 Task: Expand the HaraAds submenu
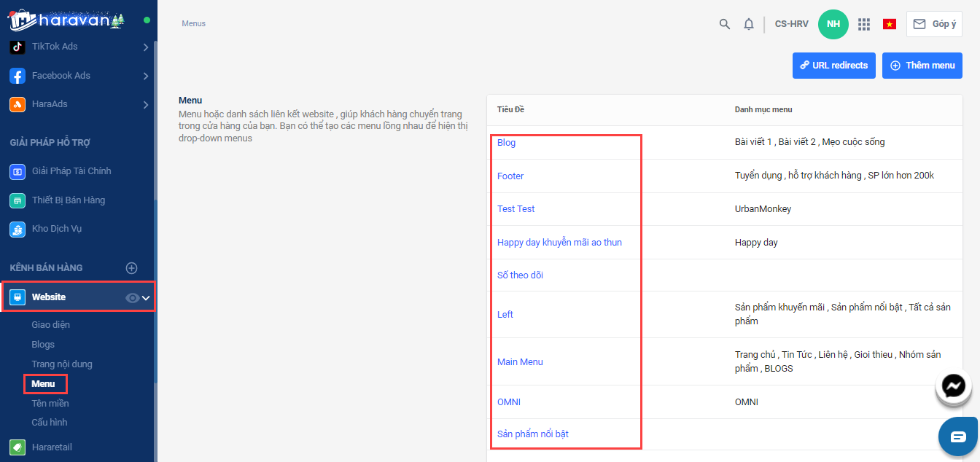(146, 105)
